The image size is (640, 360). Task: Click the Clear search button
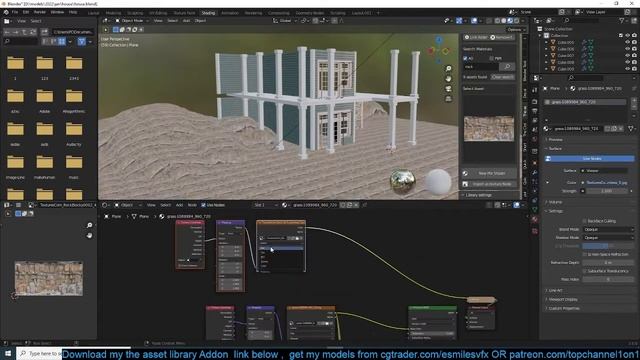point(502,77)
